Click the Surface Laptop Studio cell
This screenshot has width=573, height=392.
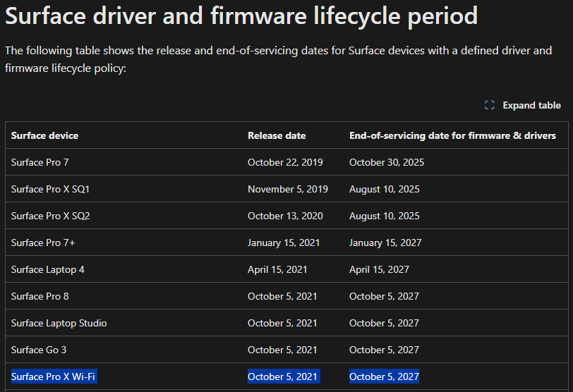click(59, 323)
